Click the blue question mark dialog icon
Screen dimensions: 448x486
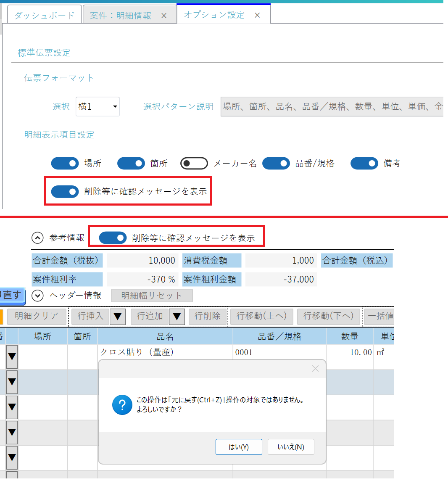point(122,405)
